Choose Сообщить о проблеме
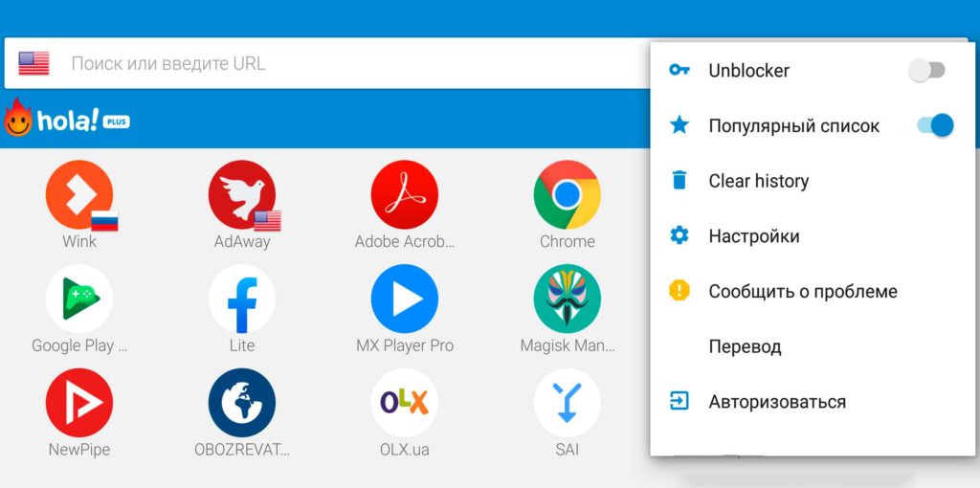Image resolution: width=980 pixels, height=488 pixels. coord(813,291)
